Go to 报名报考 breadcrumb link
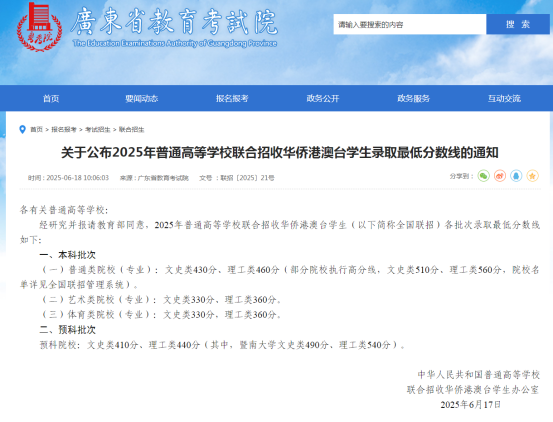Image resolution: width=553 pixels, height=422 pixels. coord(64,129)
